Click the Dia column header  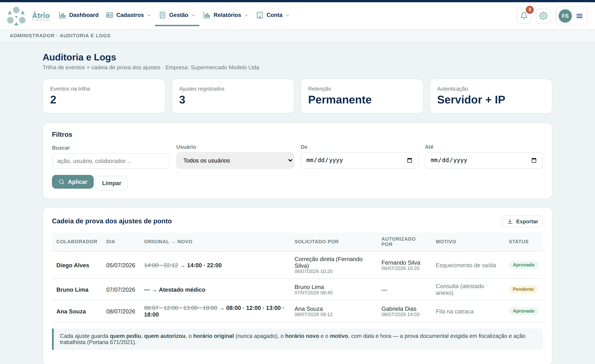coord(111,242)
